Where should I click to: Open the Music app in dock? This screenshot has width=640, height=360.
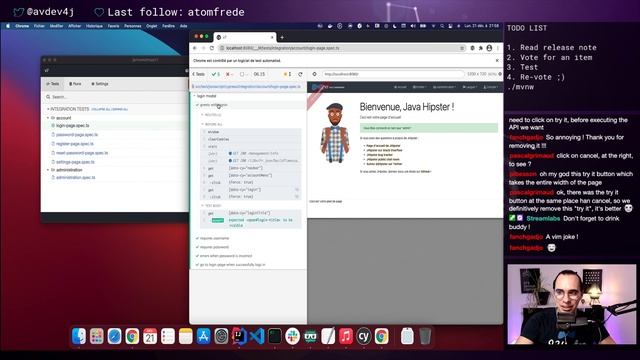[346, 336]
